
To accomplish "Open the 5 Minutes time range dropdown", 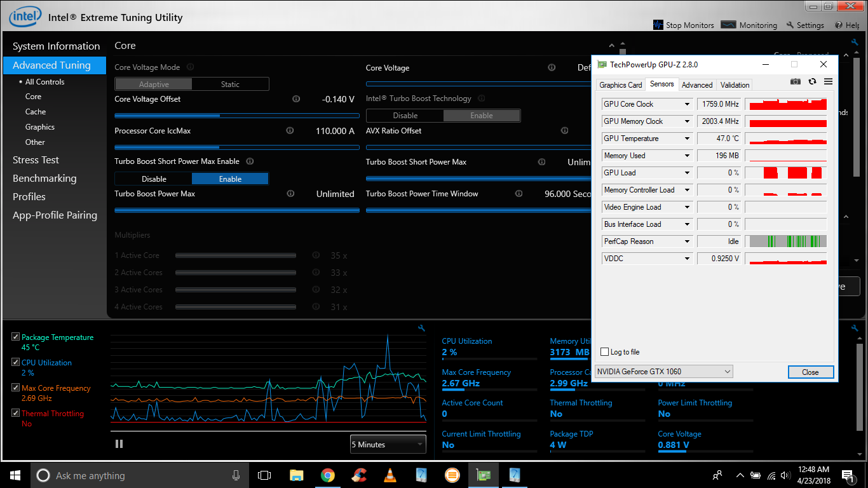I will coord(388,444).
